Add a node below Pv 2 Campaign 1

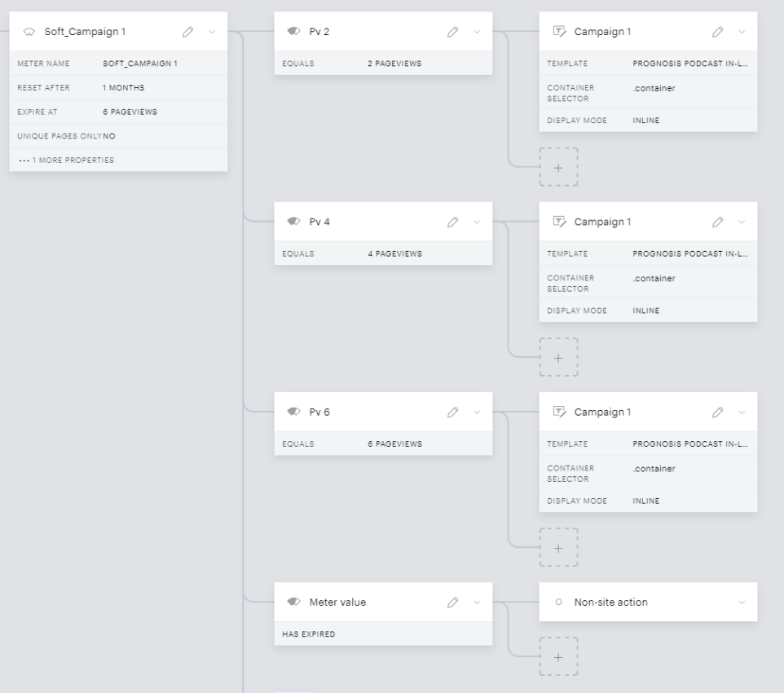point(558,168)
